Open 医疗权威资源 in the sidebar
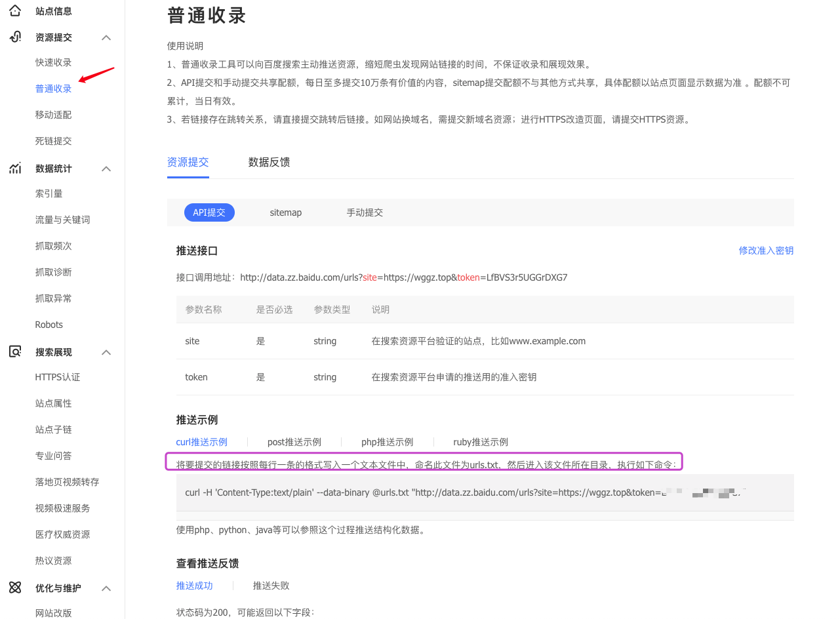This screenshot has height=619, width=840. click(63, 534)
